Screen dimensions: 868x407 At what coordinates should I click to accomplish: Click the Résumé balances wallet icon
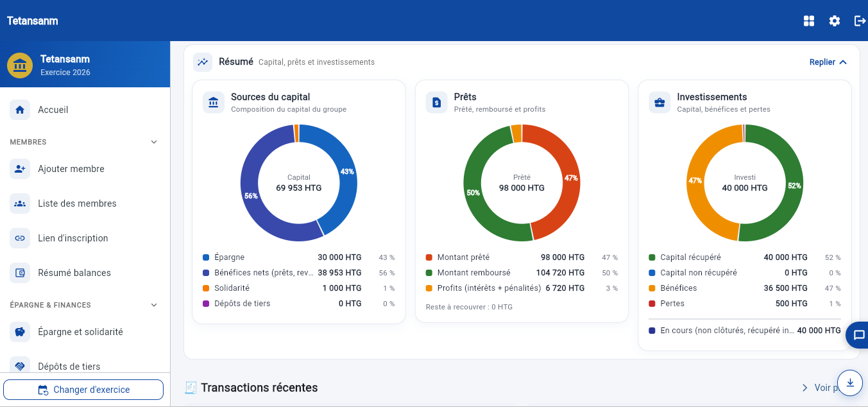(x=20, y=273)
